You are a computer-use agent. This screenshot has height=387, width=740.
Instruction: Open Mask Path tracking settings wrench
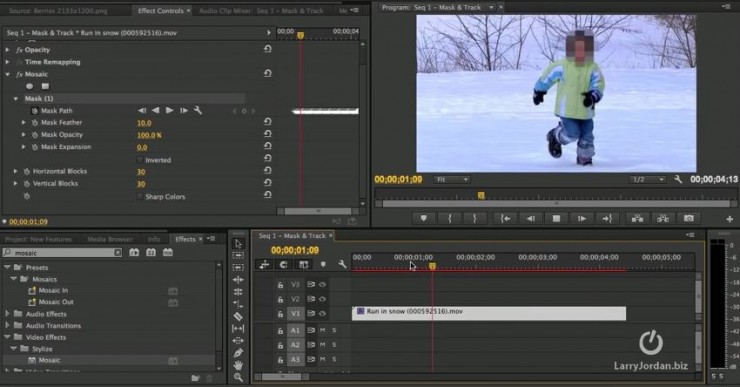(x=198, y=110)
